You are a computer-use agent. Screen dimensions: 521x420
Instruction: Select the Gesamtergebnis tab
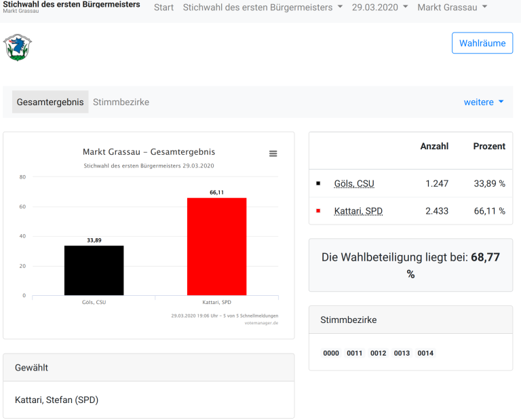(x=50, y=102)
